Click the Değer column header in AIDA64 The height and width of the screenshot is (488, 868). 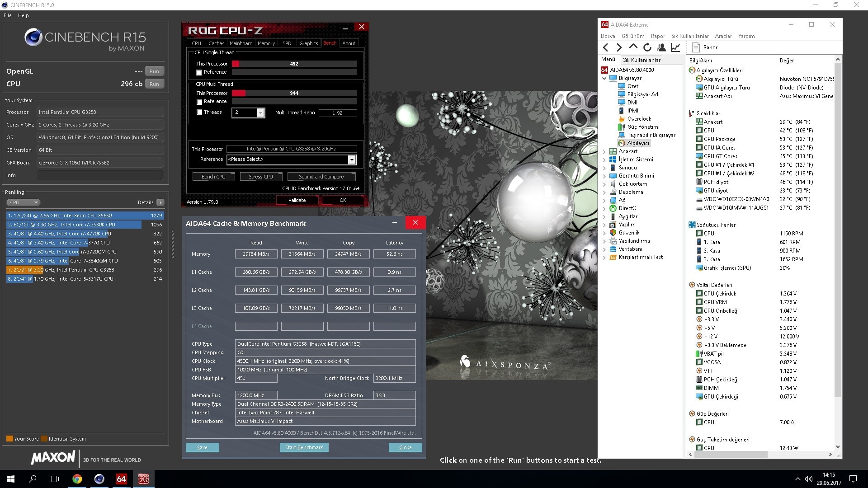tap(805, 61)
